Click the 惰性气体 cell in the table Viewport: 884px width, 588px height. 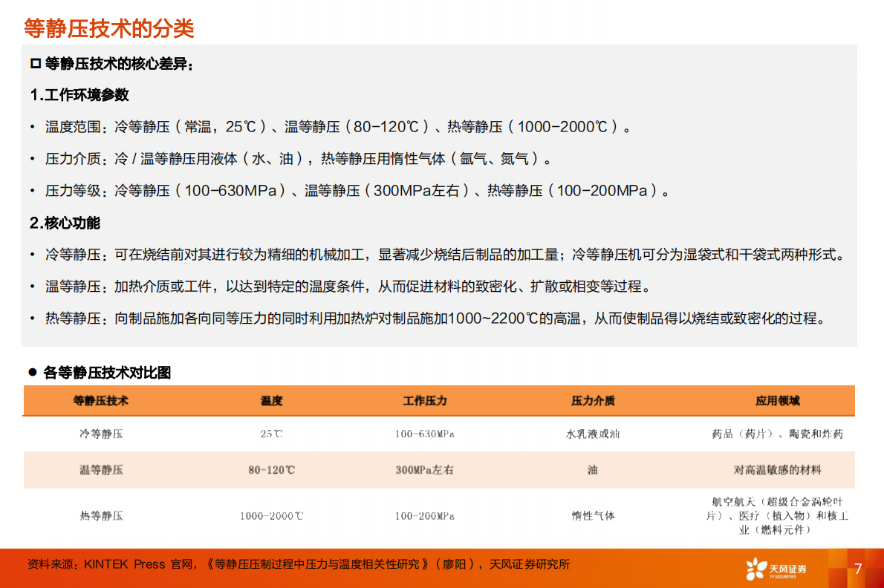(593, 516)
